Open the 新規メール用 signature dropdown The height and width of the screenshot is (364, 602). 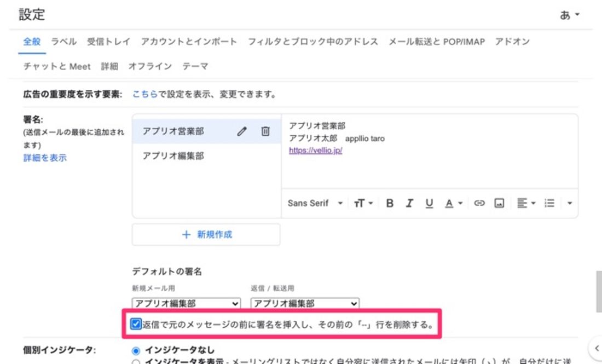(x=186, y=303)
